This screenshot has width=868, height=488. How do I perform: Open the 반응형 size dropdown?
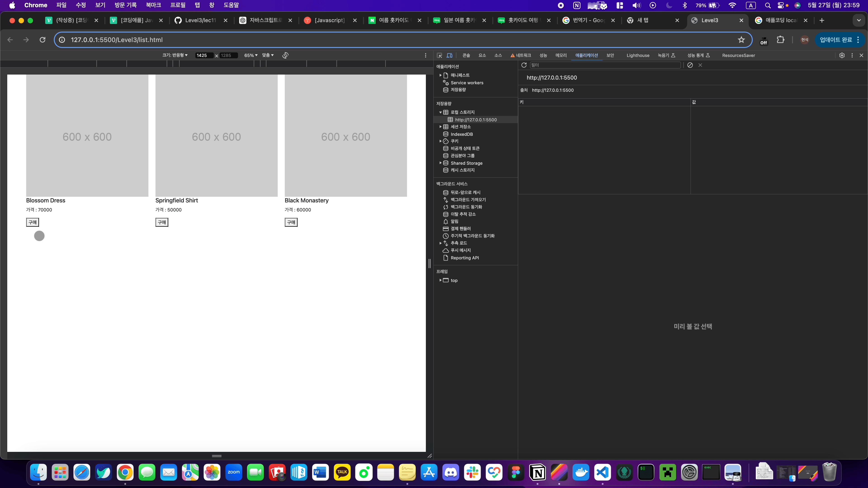click(175, 55)
